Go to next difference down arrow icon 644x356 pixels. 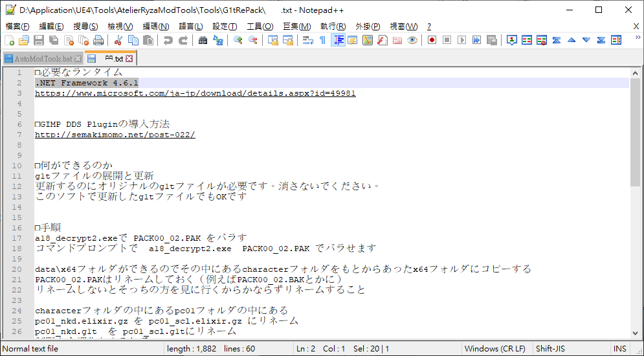tap(586, 40)
